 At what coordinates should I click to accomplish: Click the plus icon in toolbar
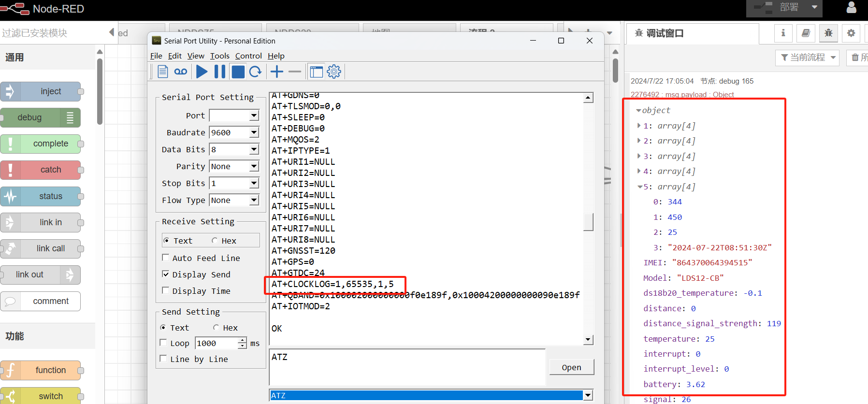pyautogui.click(x=277, y=72)
